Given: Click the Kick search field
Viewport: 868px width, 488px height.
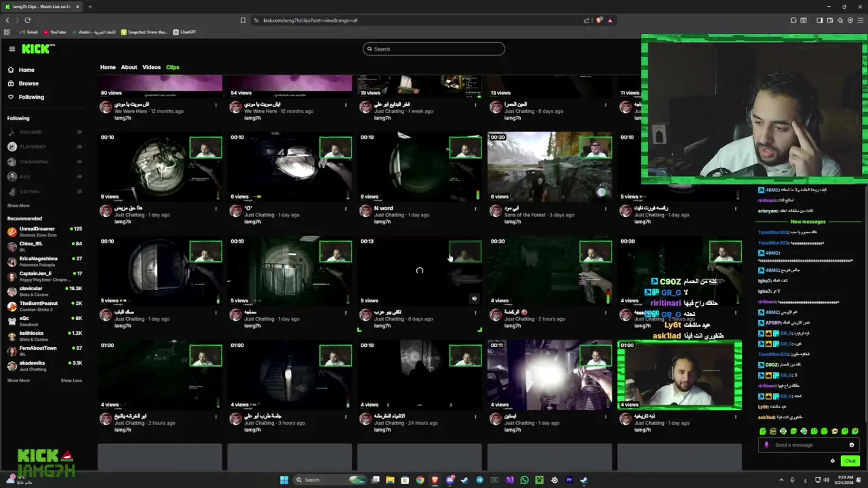Looking at the screenshot, I should [x=434, y=49].
